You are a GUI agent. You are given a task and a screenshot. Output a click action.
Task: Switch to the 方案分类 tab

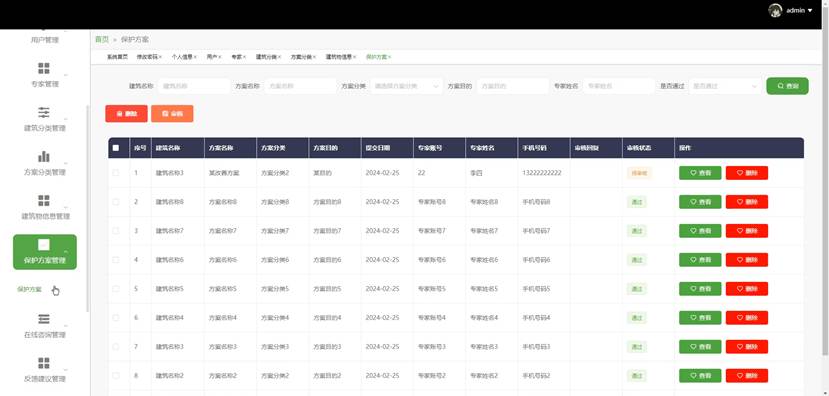tap(301, 57)
